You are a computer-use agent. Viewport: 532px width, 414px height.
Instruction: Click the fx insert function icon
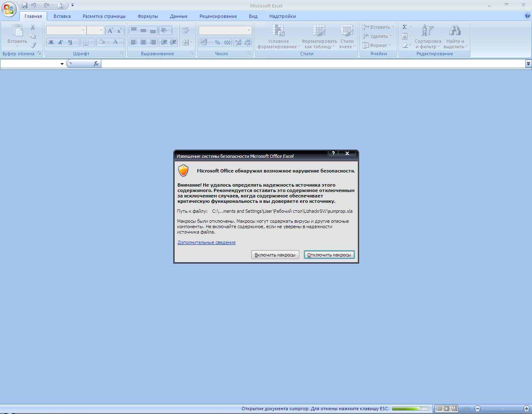96,64
